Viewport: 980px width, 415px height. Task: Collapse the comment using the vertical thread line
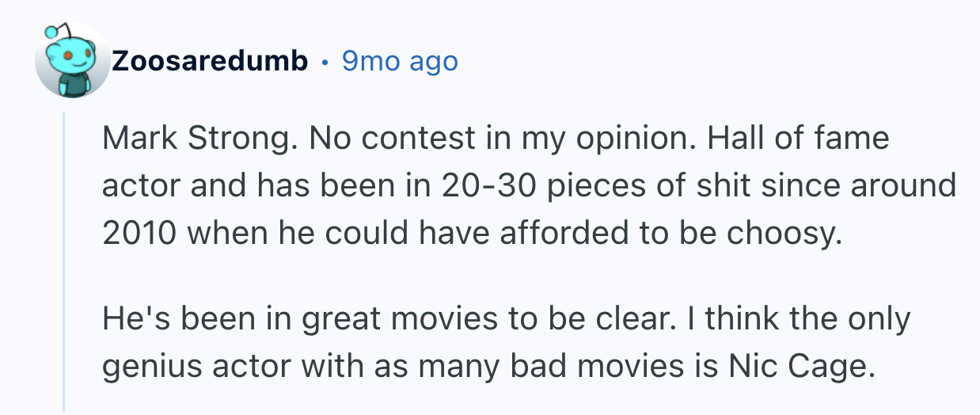pyautogui.click(x=64, y=261)
